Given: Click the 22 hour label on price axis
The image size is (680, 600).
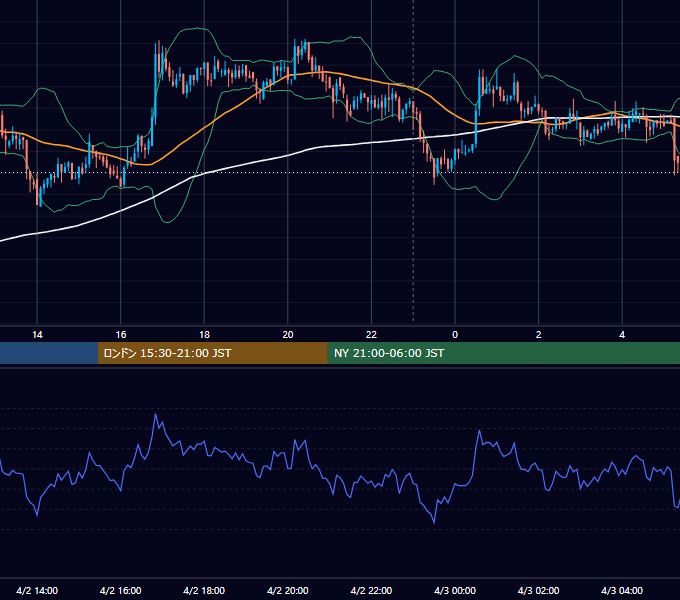Looking at the screenshot, I should tap(371, 335).
